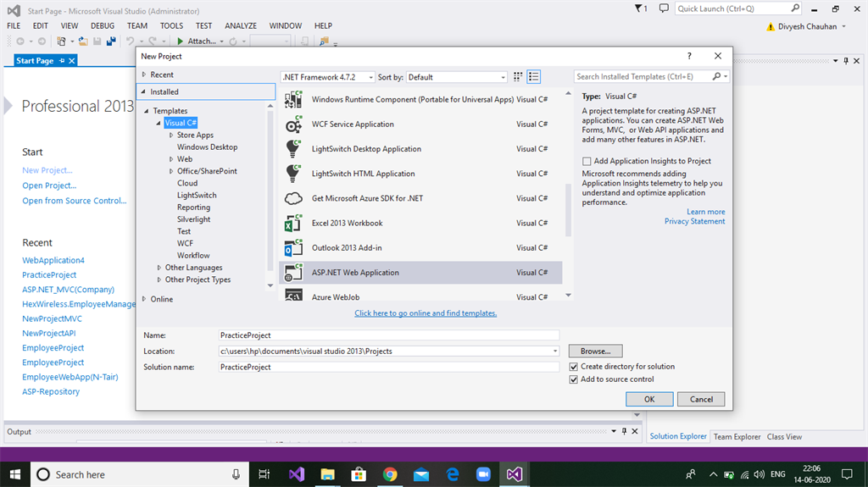Click the WCF Service Application template icon
Screen dimensions: 868x487
tap(293, 125)
